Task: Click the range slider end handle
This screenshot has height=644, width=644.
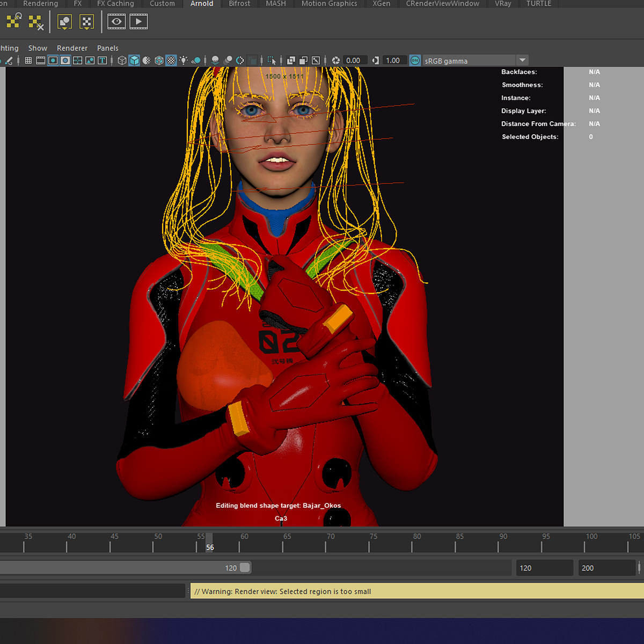Action: point(245,568)
